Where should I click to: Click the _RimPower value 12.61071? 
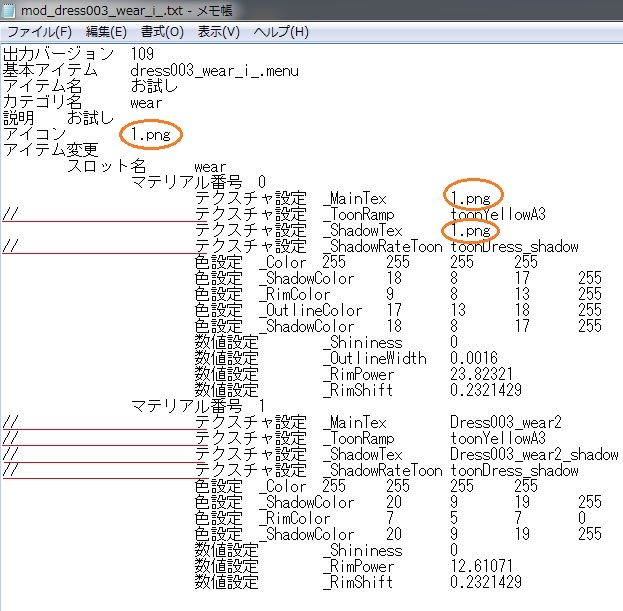click(x=482, y=566)
